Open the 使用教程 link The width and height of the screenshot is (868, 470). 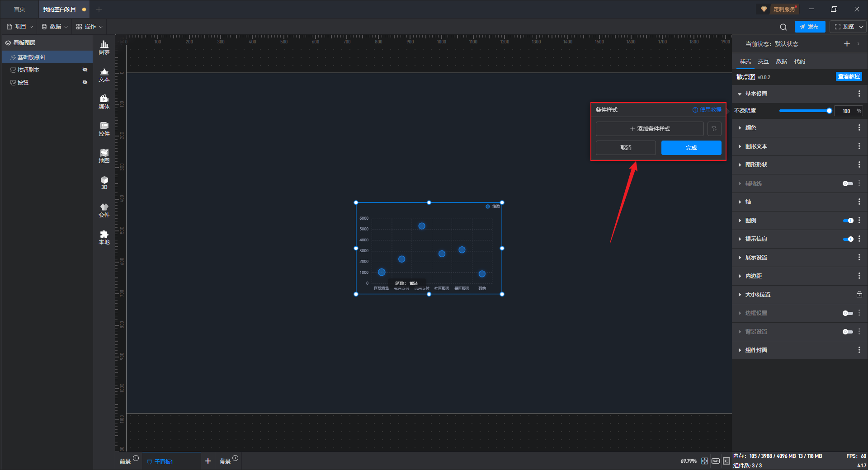(x=707, y=110)
